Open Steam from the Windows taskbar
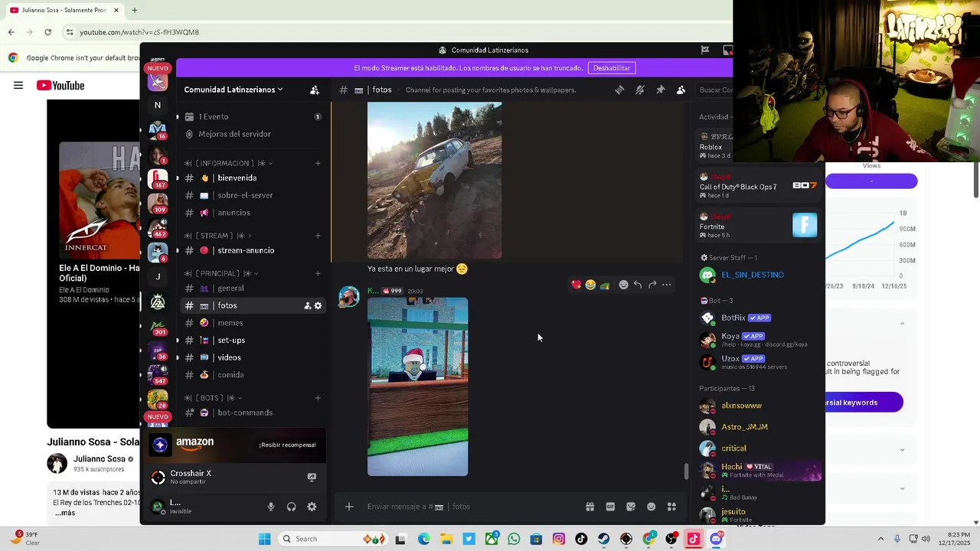 [x=603, y=539]
